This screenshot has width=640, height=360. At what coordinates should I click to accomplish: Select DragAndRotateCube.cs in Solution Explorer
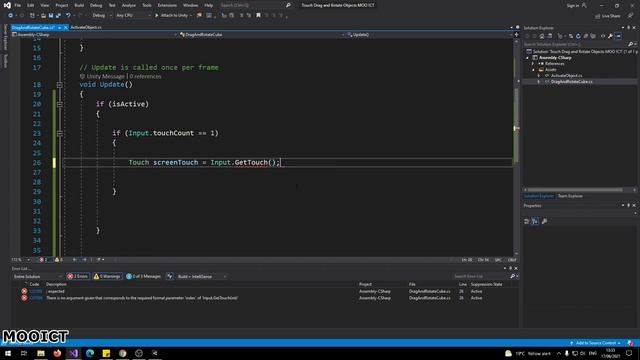pos(571,82)
